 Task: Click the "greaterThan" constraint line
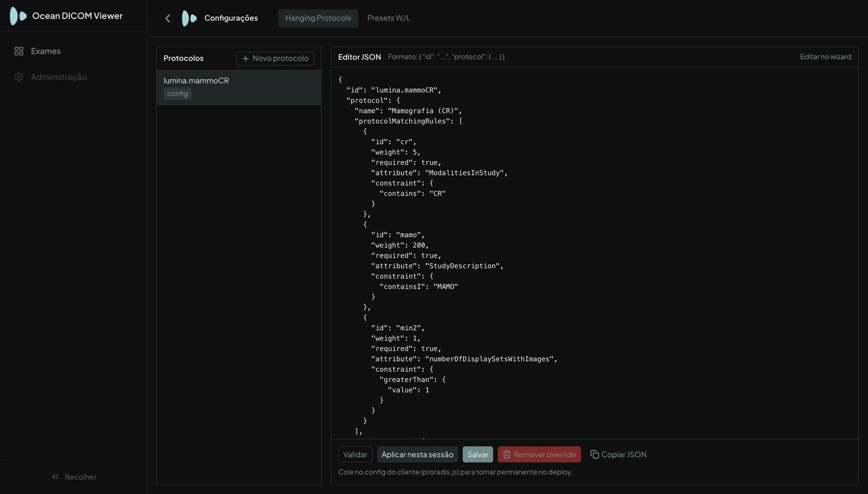412,380
